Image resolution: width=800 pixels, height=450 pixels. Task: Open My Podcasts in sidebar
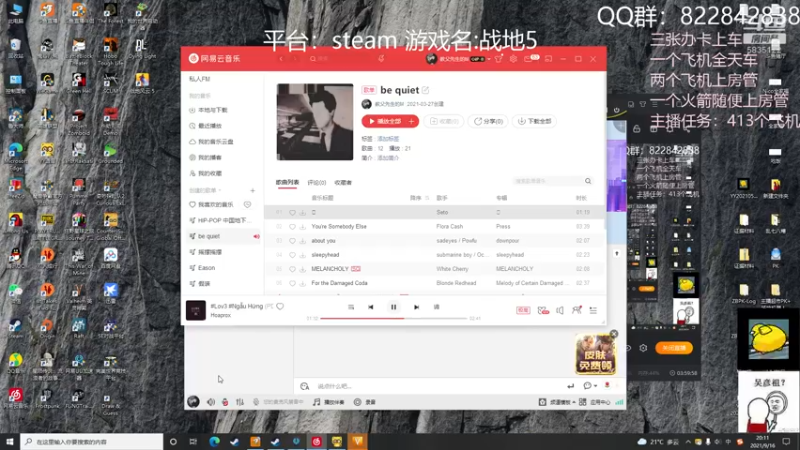point(205,158)
